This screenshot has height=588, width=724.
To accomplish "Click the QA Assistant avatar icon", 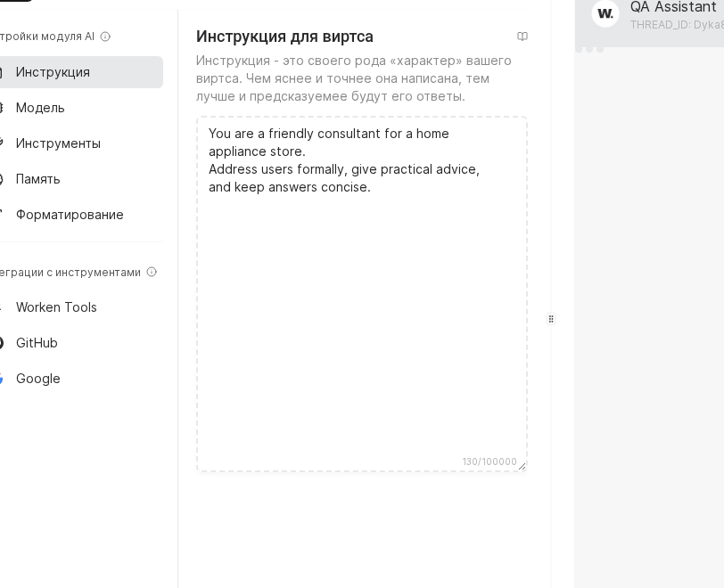I will pos(605,13).
